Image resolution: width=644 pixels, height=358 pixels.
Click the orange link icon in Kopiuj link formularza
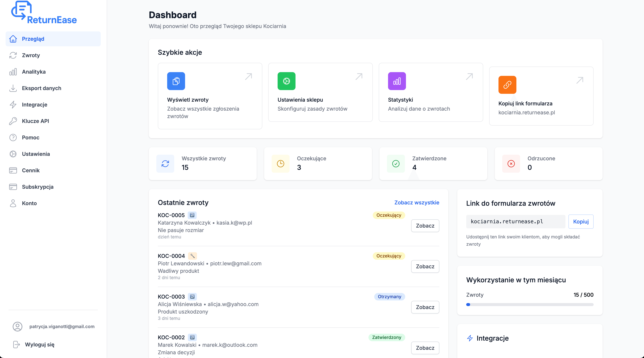tap(507, 85)
